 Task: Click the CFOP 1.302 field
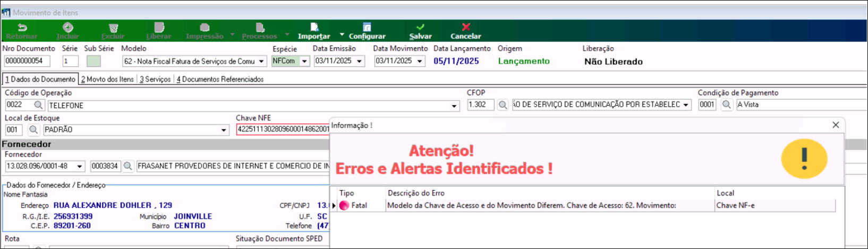coord(481,105)
